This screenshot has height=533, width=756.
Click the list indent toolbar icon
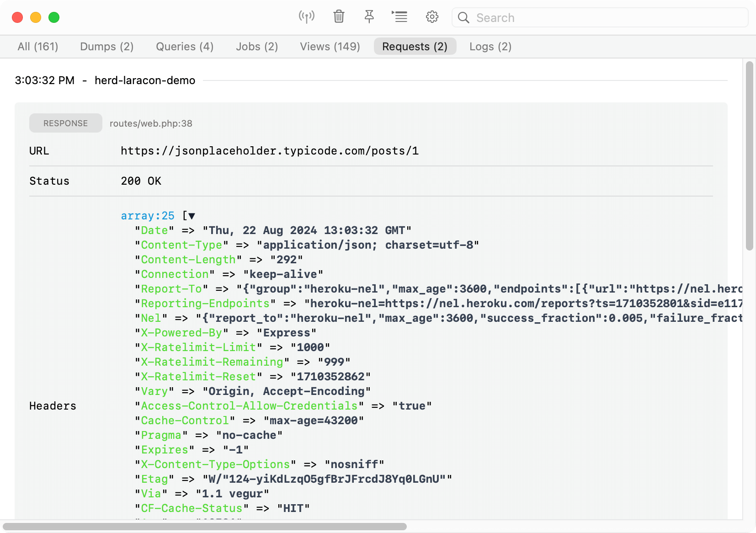[x=399, y=17]
